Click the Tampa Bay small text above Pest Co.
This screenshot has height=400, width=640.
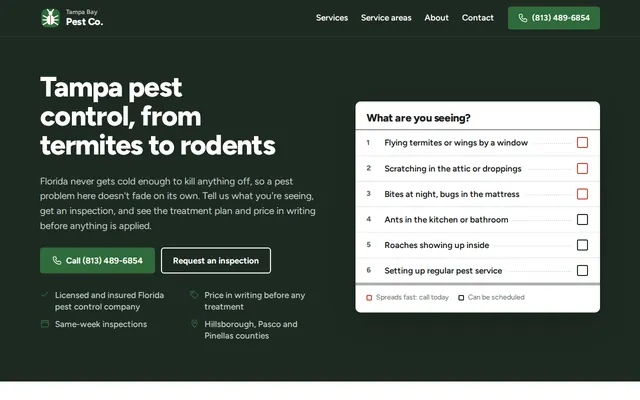click(82, 12)
